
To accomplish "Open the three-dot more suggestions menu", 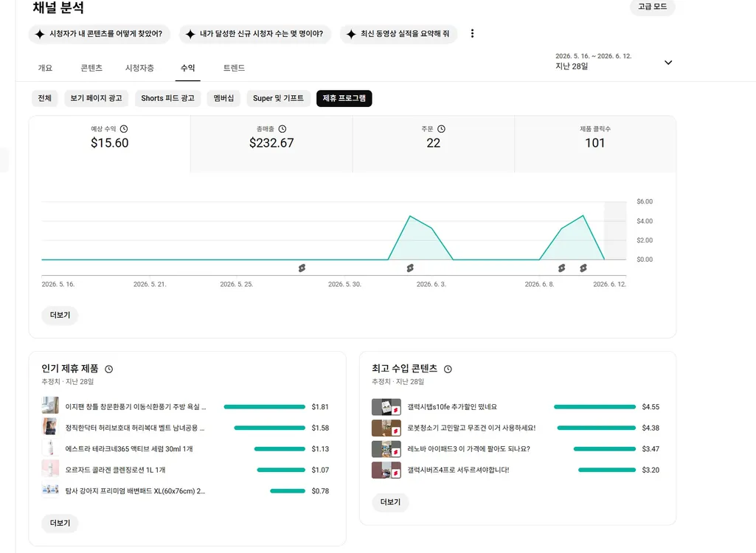I will click(472, 33).
